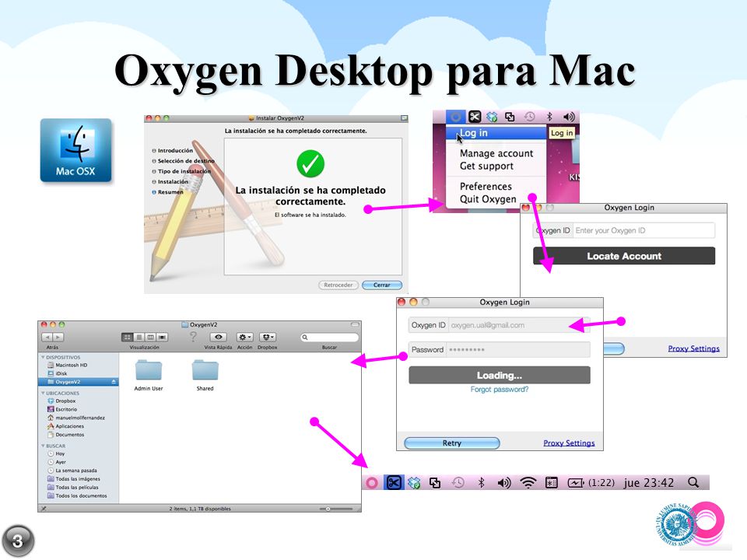Switch Finder to Cover Flow view

point(163,337)
